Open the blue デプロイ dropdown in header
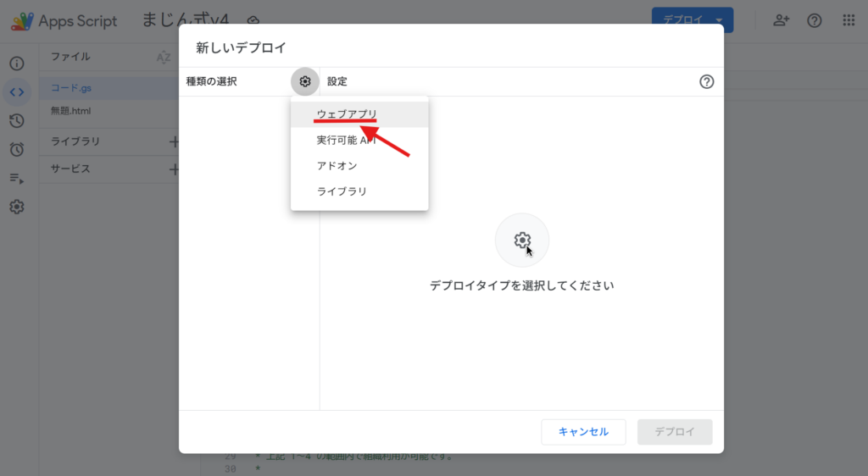Screen dimensions: 868x476 (x=692, y=20)
